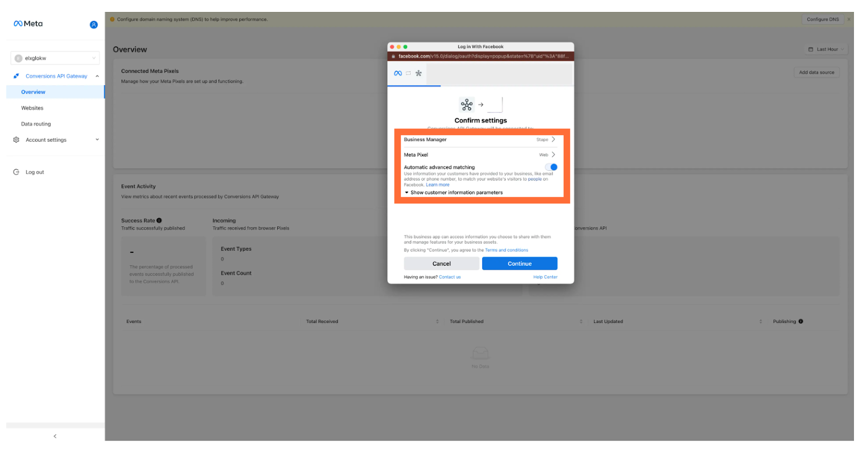Click the Meta logo in sidebar
Image resolution: width=868 pixels, height=458 pixels.
tap(28, 24)
